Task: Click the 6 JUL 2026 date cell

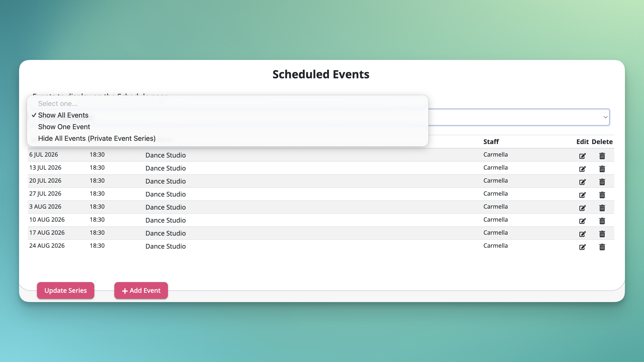Action: [x=43, y=155]
